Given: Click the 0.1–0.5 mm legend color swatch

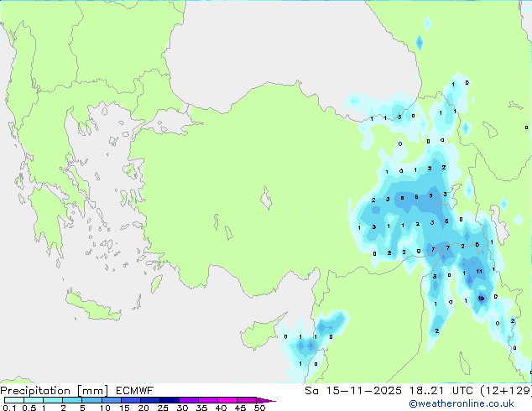Looking at the screenshot, I should tap(14, 400).
